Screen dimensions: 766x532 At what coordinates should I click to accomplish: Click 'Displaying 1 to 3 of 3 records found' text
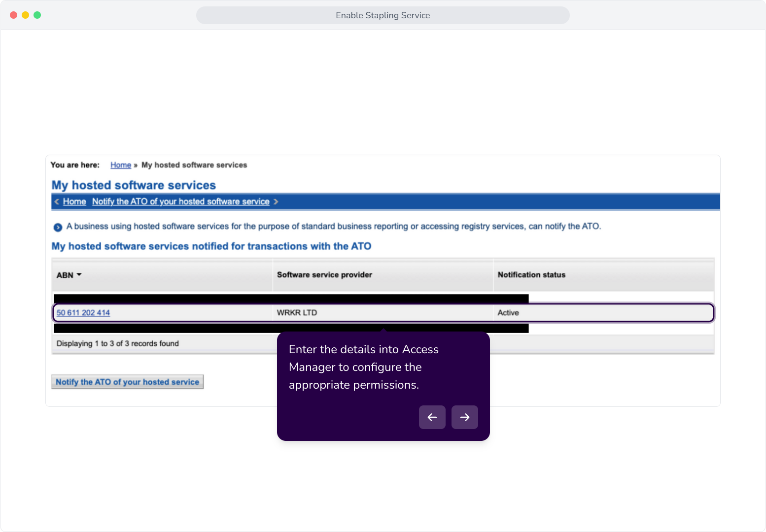tap(118, 344)
